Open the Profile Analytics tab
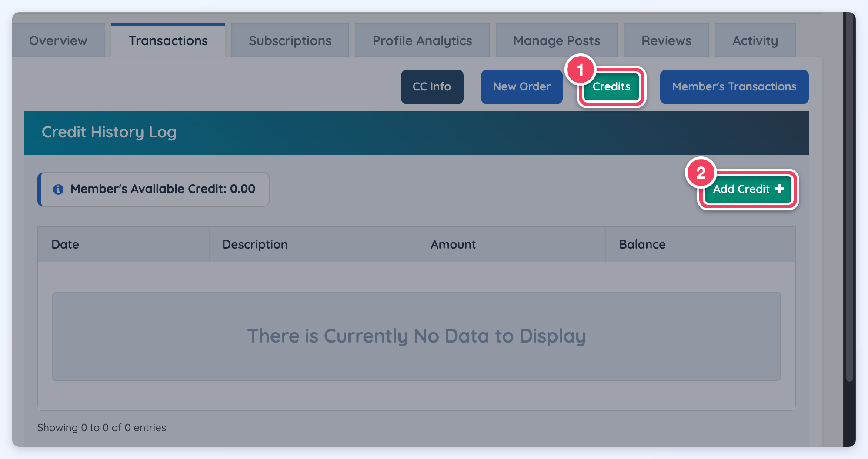This screenshot has width=868, height=459. click(x=422, y=40)
